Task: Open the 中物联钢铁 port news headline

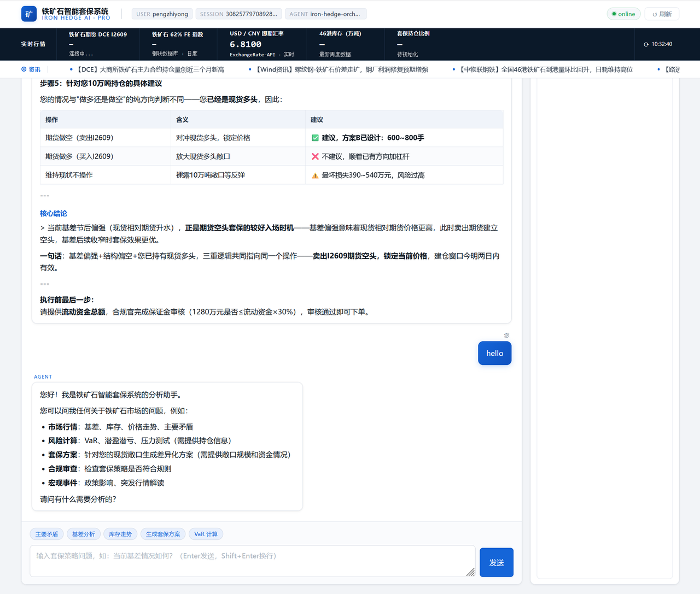Action: click(x=546, y=69)
